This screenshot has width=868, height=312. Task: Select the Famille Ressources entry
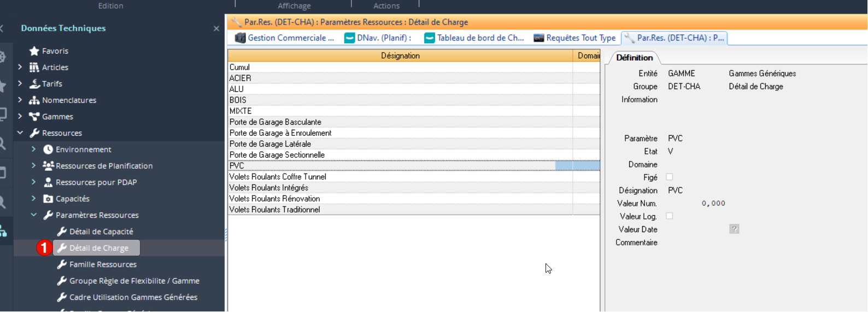pos(103,264)
